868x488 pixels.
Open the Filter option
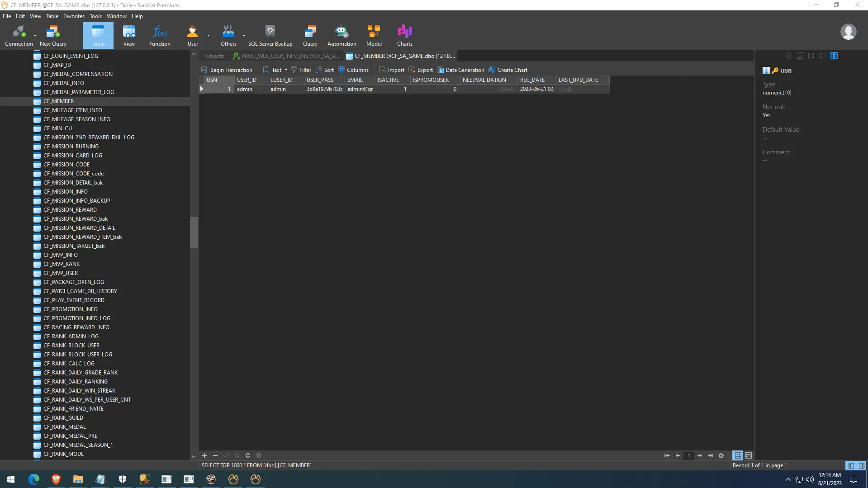[301, 70]
